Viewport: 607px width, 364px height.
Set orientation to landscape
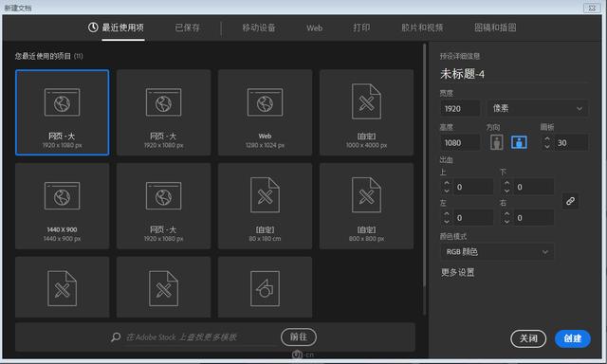coord(519,142)
